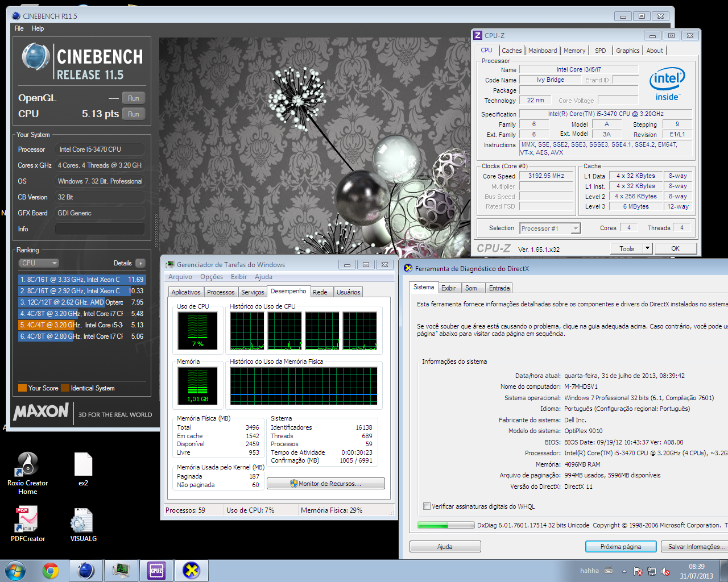Click the Task Manager title bar icon

pyautogui.click(x=170, y=265)
